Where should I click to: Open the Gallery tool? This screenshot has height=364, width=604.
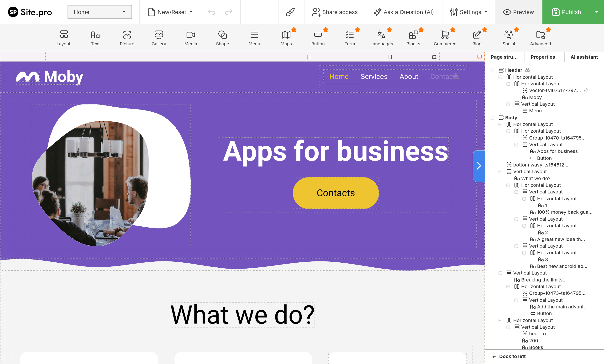159,38
